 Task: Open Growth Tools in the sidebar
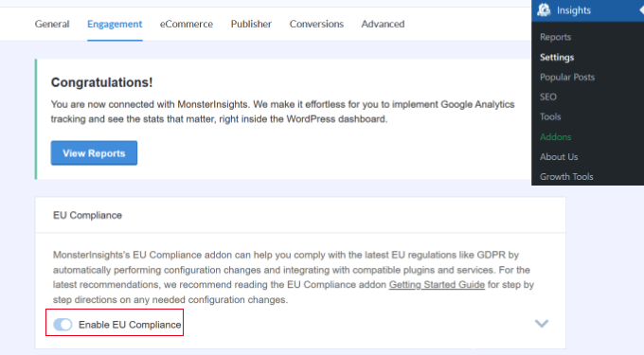pos(566,176)
